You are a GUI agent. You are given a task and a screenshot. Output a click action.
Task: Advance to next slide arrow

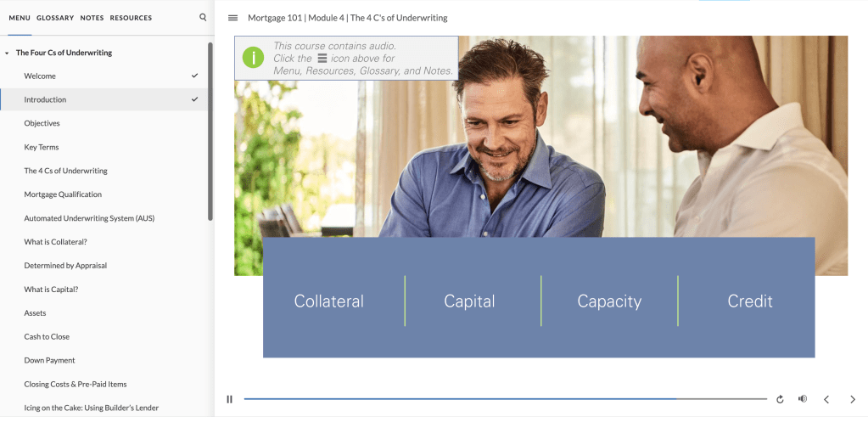point(853,399)
